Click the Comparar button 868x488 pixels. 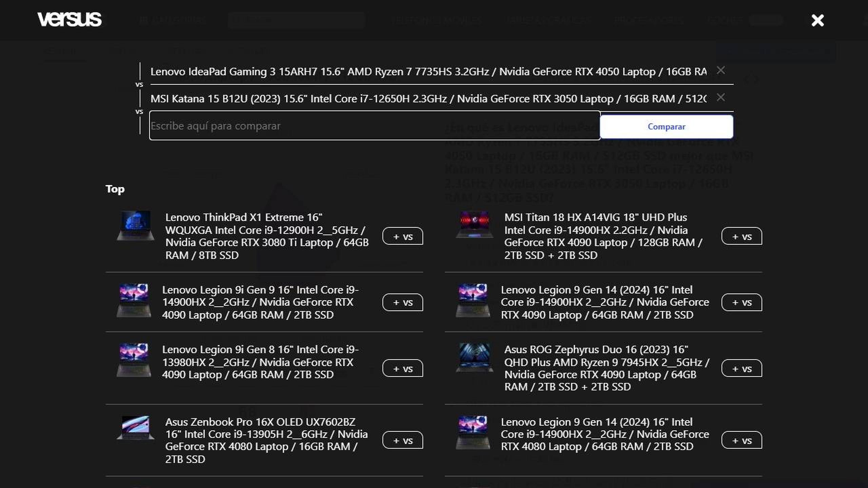[667, 127]
